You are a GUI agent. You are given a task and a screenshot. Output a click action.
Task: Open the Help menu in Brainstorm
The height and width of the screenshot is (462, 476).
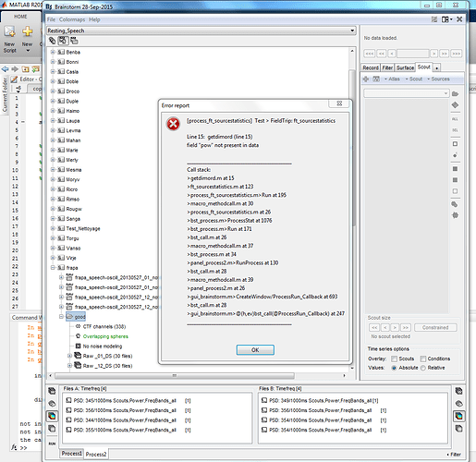point(94,19)
